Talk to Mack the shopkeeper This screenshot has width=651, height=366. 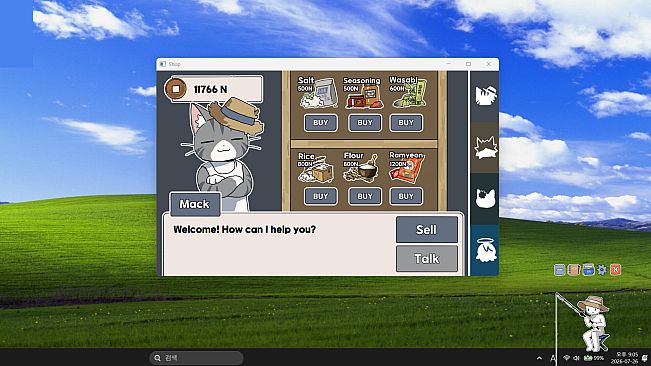[x=426, y=259]
